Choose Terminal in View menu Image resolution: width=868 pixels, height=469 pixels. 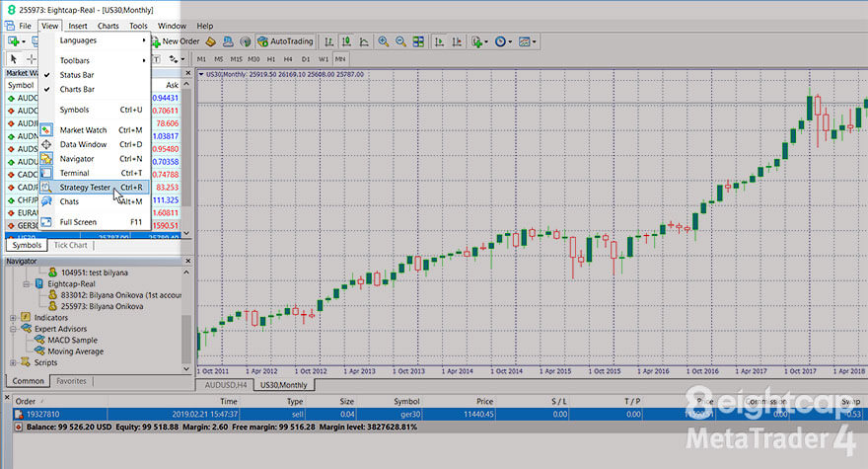[95, 173]
